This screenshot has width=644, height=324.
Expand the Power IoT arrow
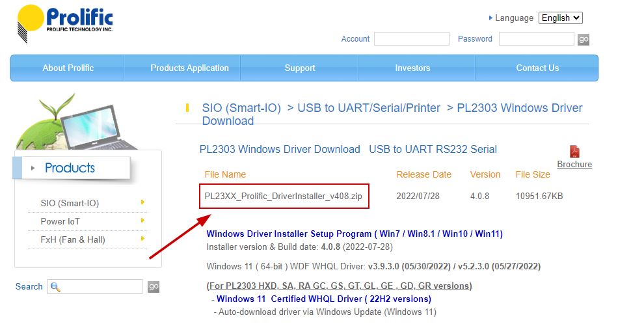[142, 221]
